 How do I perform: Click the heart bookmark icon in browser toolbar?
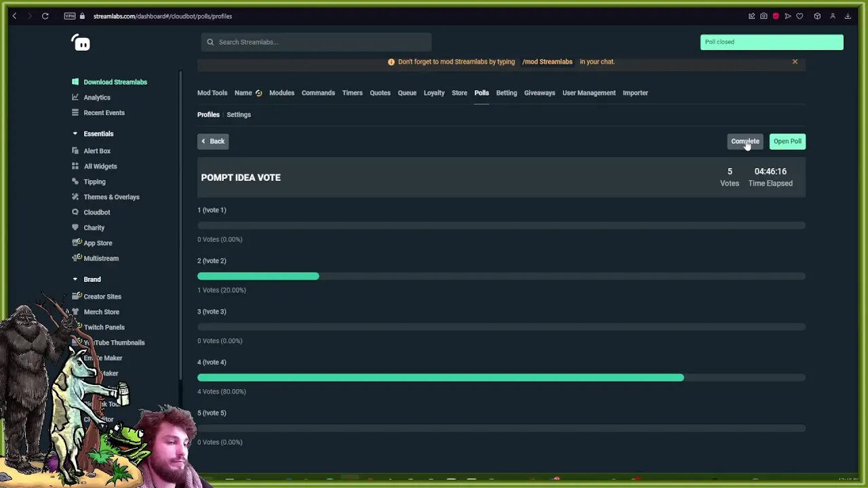point(800,16)
